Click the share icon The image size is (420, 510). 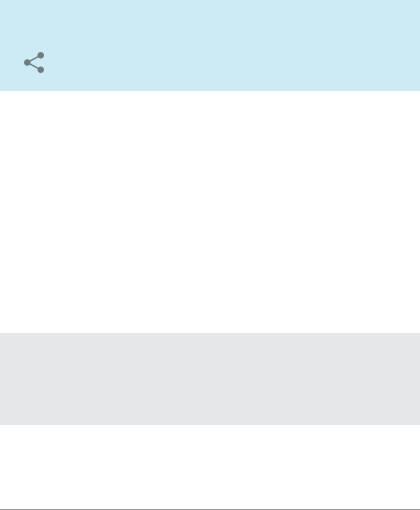click(x=34, y=62)
